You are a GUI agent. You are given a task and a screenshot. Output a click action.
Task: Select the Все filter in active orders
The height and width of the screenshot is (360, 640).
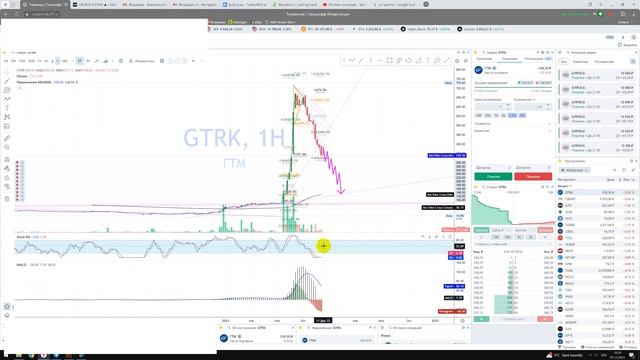click(x=564, y=62)
